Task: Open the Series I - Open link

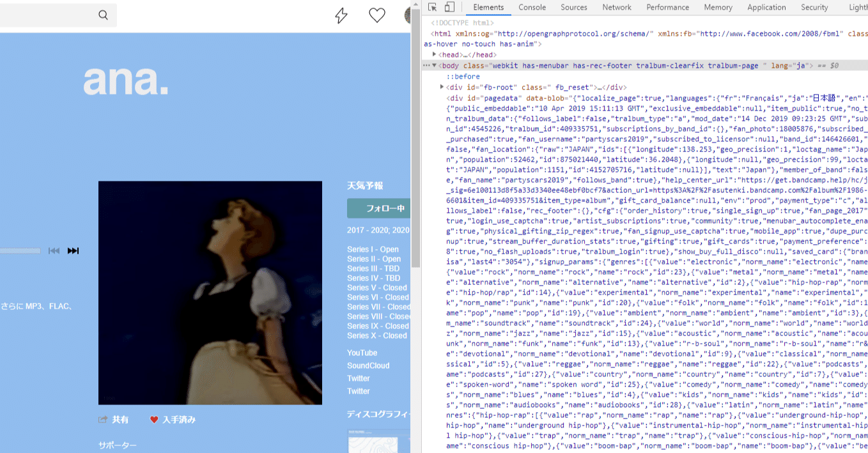Action: tap(373, 249)
